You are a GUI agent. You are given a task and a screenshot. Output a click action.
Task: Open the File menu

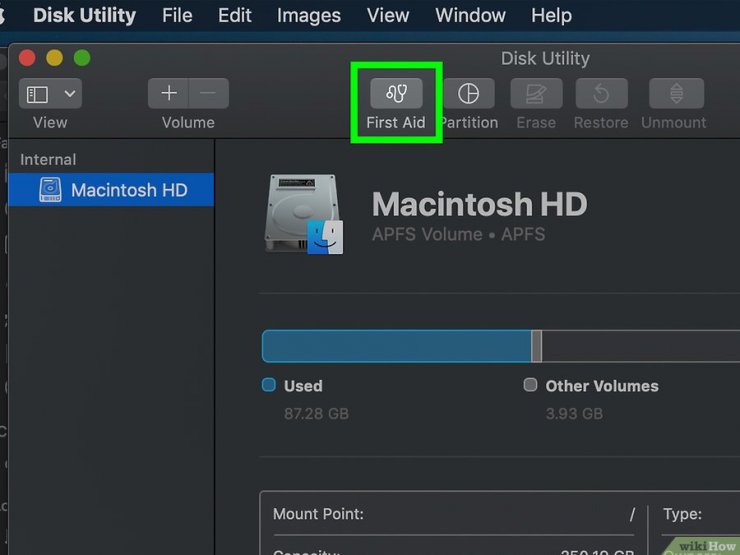point(177,16)
